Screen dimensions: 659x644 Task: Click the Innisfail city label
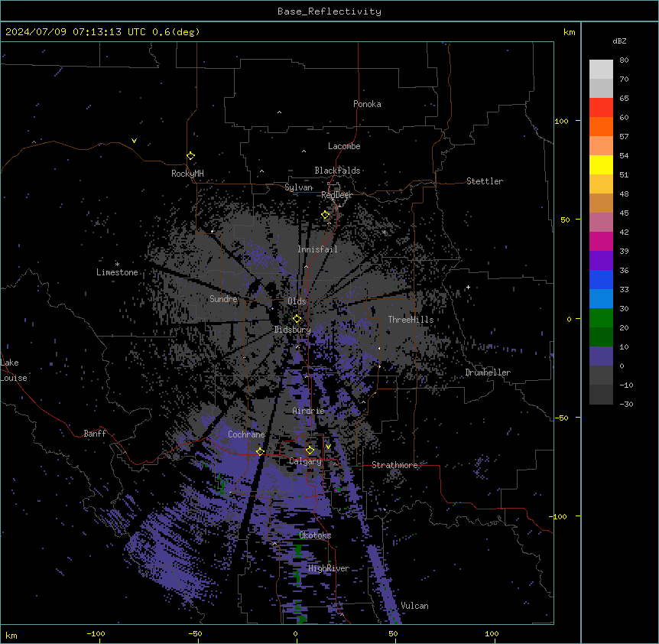click(x=317, y=249)
